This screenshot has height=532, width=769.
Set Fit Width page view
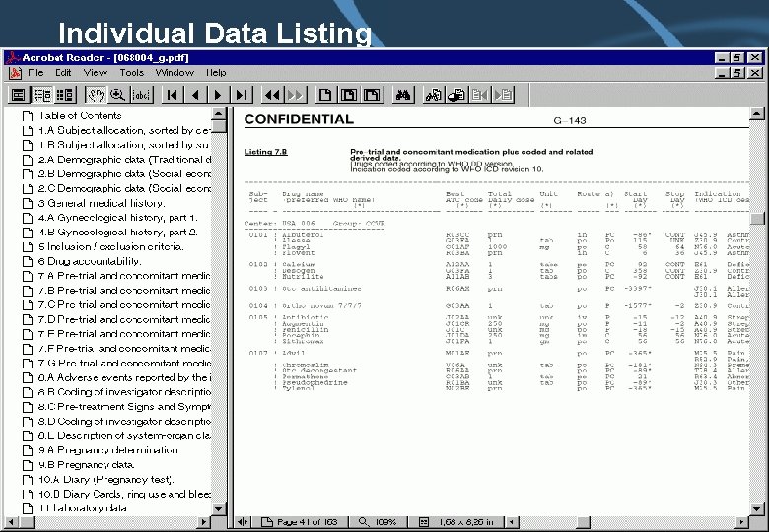pos(373,95)
